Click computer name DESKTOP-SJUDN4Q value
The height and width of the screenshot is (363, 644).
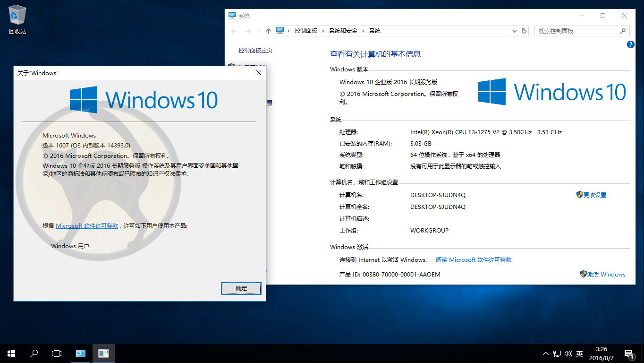tap(438, 195)
